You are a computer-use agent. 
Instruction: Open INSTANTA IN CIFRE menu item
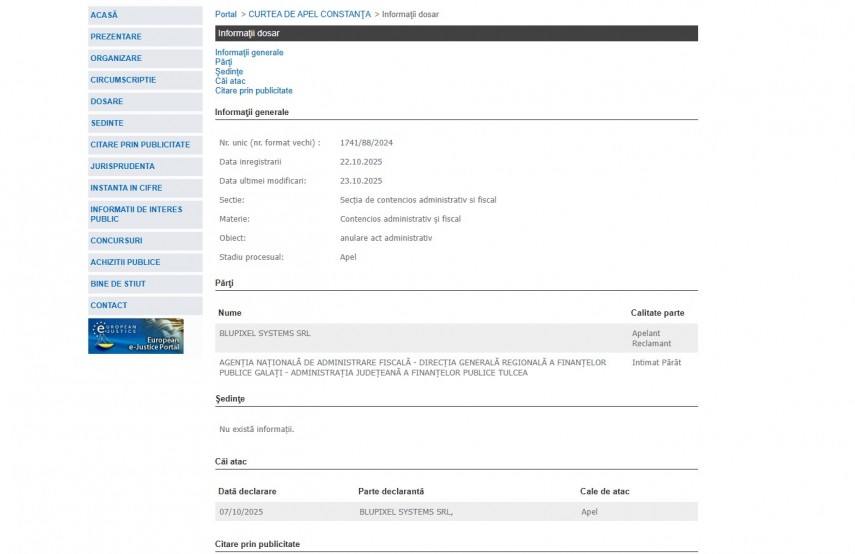click(x=126, y=188)
